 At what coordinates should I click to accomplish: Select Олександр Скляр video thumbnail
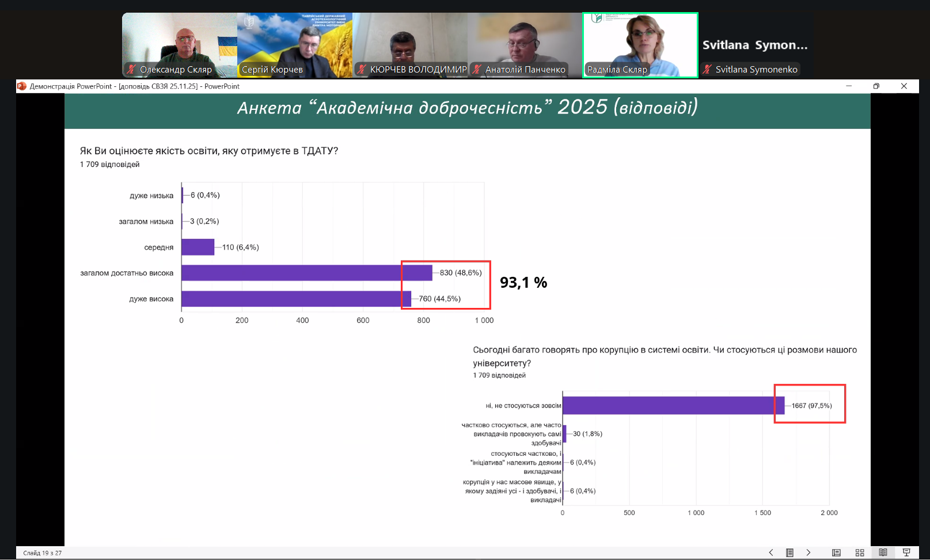tap(180, 45)
